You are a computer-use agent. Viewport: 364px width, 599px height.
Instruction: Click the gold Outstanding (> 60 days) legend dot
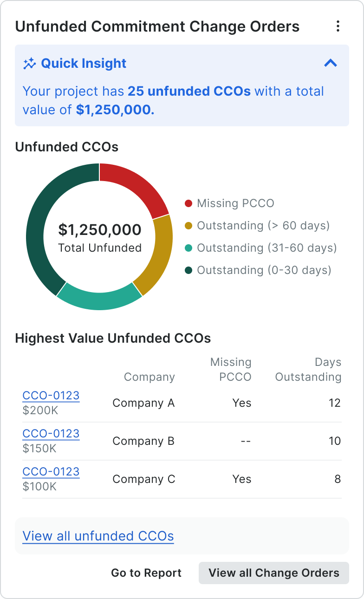point(188,226)
